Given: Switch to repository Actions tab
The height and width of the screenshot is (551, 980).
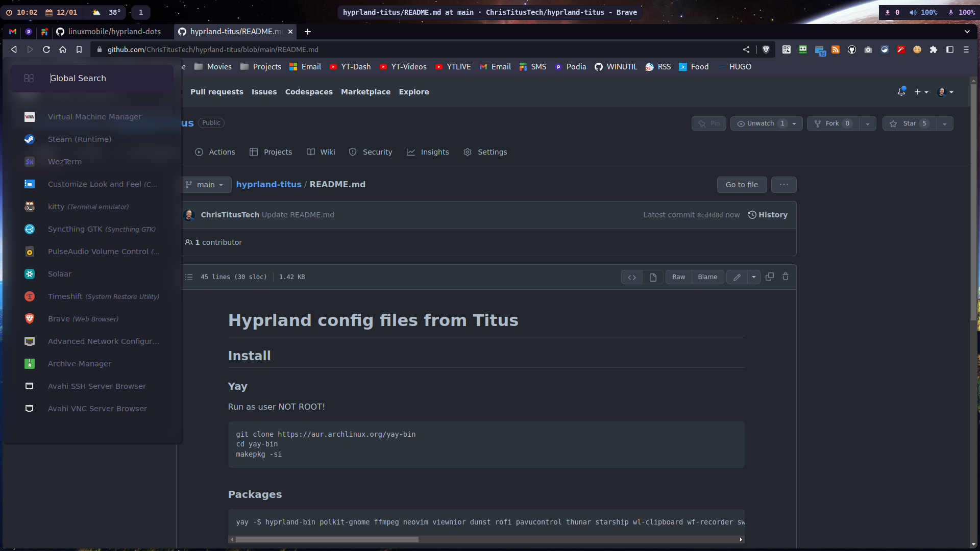Looking at the screenshot, I should pos(215,152).
